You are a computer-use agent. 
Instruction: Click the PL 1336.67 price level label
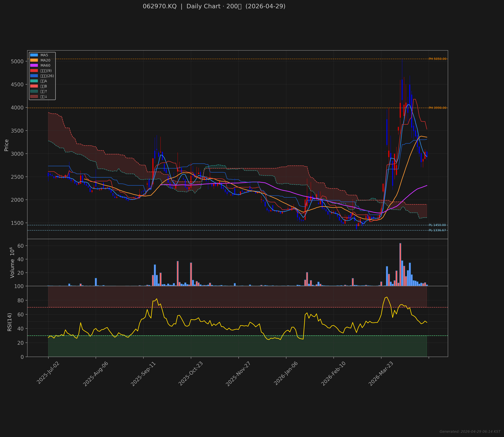437,230
